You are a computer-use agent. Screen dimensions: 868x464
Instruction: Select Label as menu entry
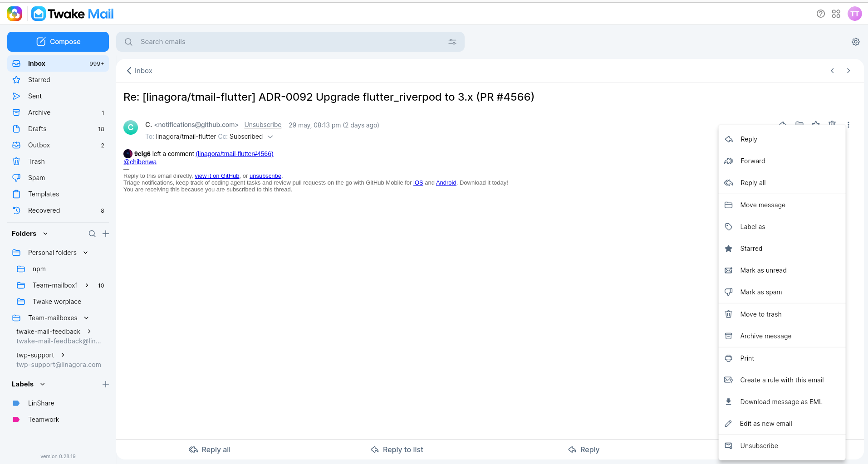(782, 227)
